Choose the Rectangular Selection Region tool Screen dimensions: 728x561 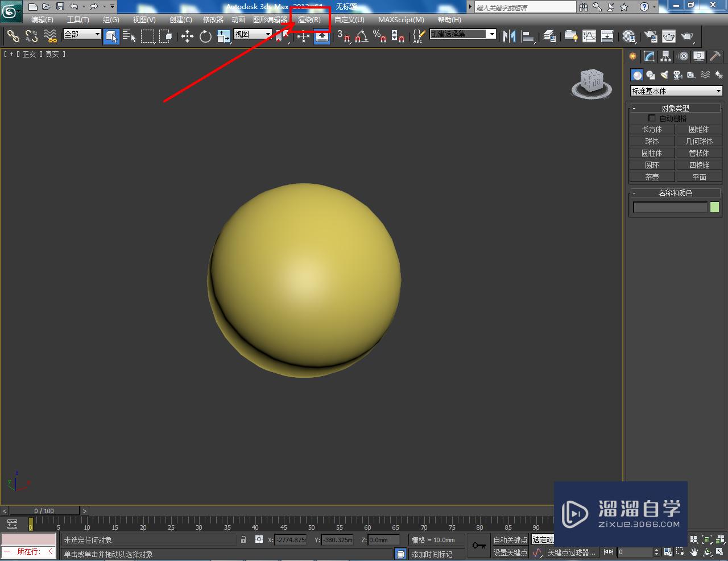[148, 36]
